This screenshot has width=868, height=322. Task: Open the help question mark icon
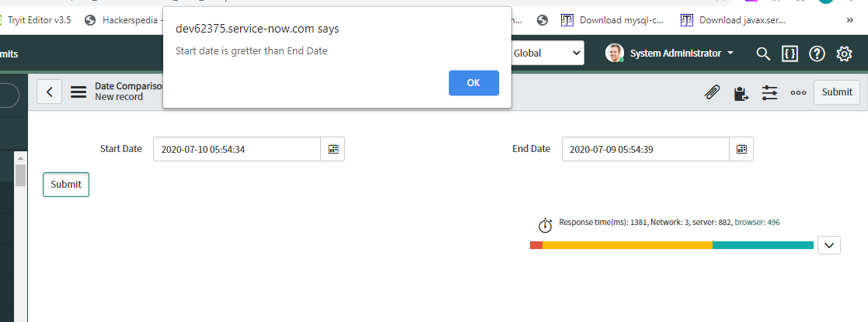(817, 54)
